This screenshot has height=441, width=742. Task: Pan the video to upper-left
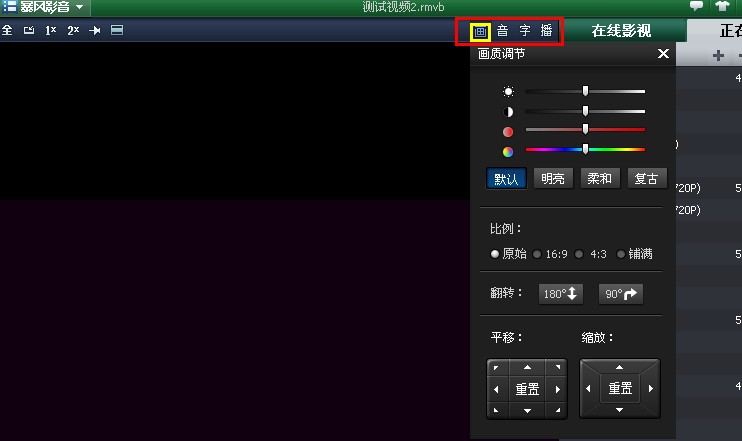click(x=496, y=368)
